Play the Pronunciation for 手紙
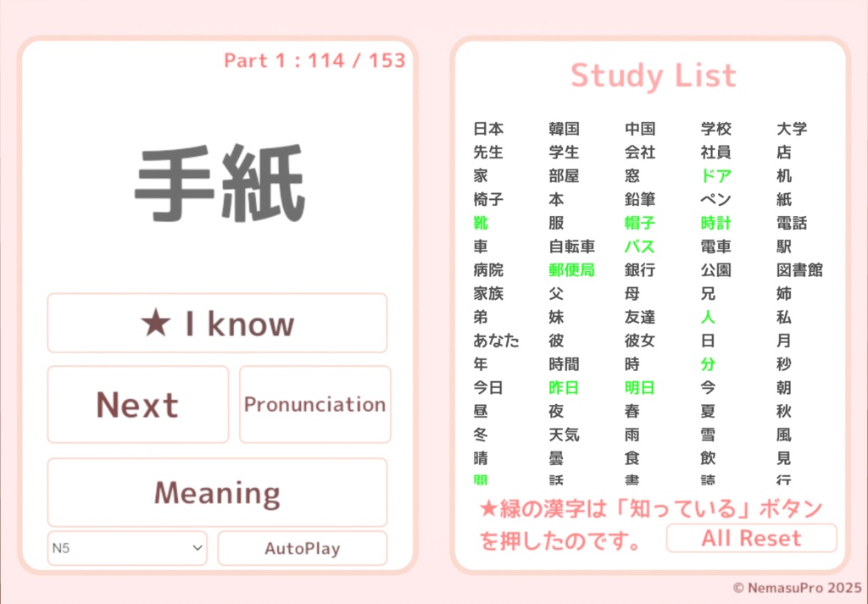 point(314,404)
